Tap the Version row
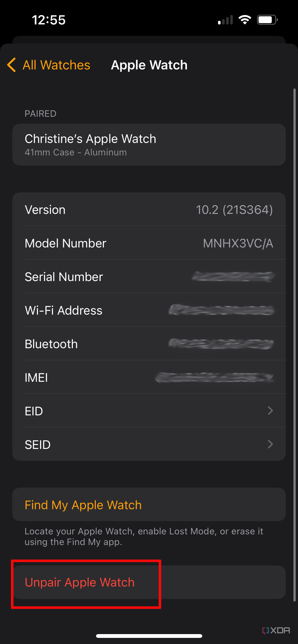Screen dimensions: 298x644 point(149,210)
